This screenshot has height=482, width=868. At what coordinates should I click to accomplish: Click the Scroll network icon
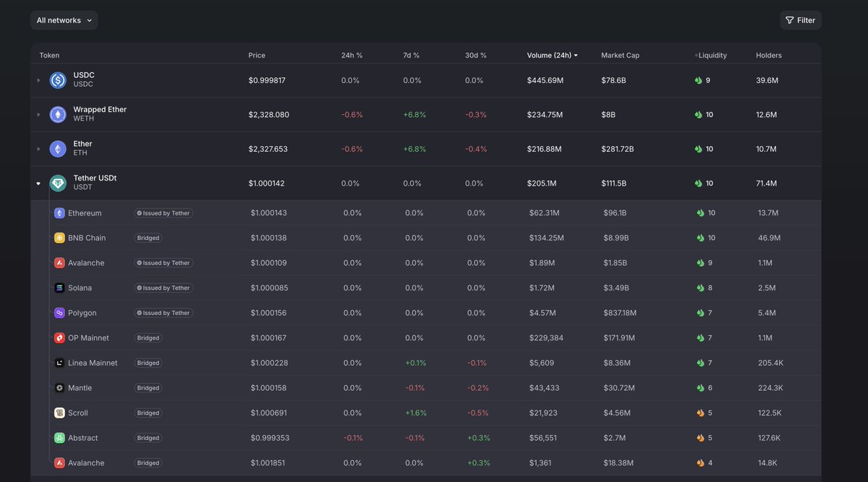[59, 413]
